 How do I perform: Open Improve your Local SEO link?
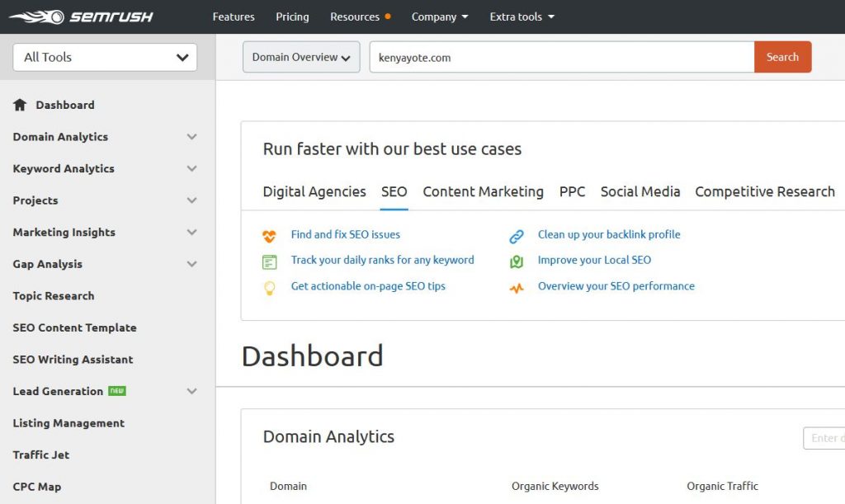(x=594, y=260)
